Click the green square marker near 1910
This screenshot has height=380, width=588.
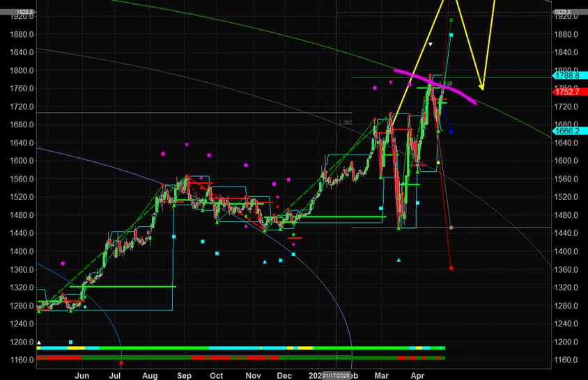pos(451,20)
